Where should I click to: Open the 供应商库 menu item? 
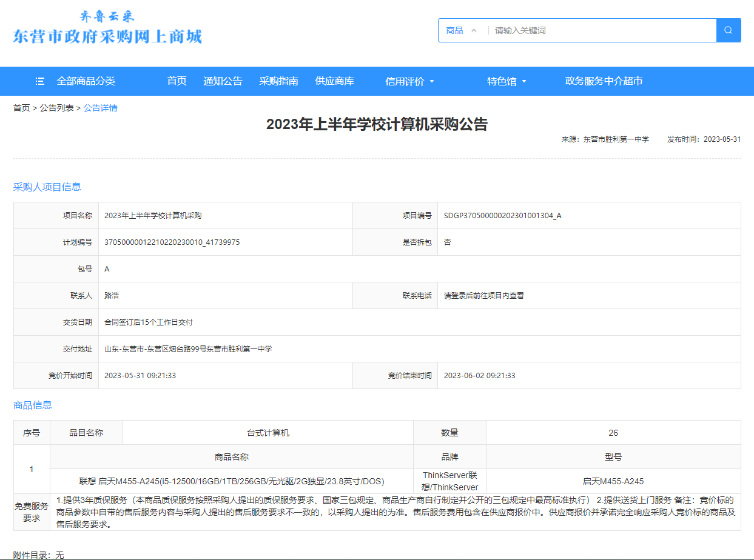[x=334, y=81]
